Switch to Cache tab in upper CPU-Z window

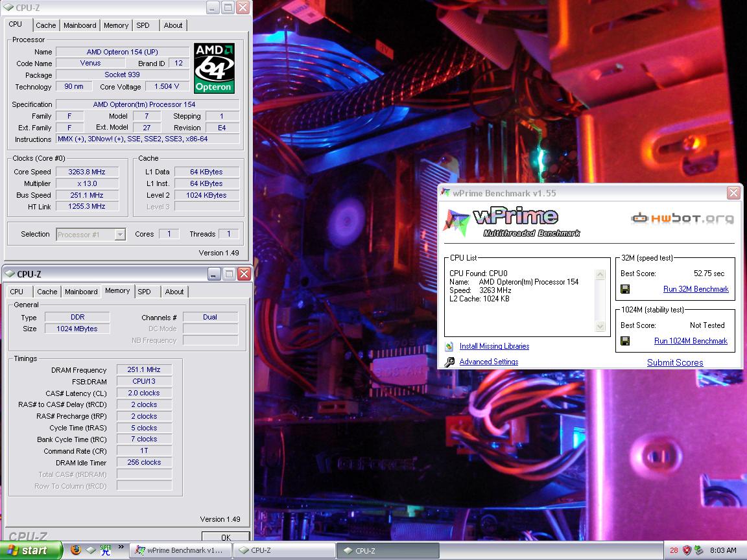tap(46, 25)
